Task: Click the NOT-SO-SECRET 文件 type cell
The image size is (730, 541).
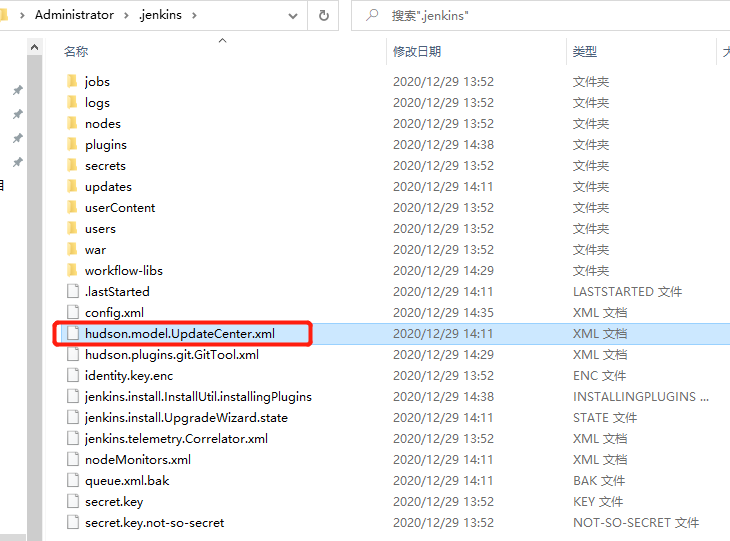Action: (x=635, y=522)
